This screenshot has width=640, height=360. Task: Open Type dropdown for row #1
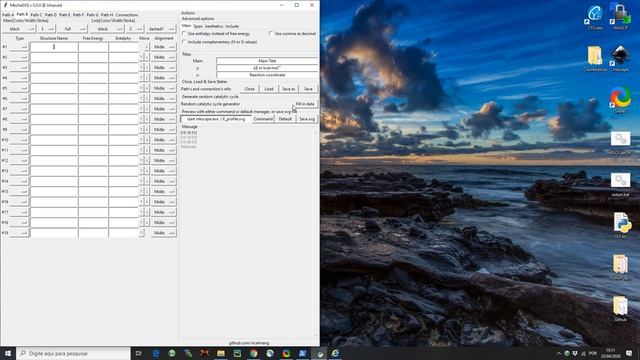[19, 47]
